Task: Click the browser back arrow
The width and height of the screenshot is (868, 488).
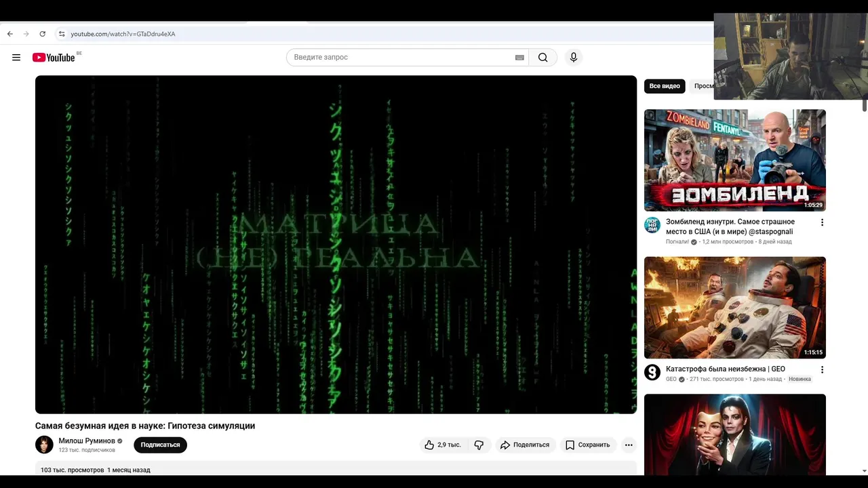Action: click(9, 34)
